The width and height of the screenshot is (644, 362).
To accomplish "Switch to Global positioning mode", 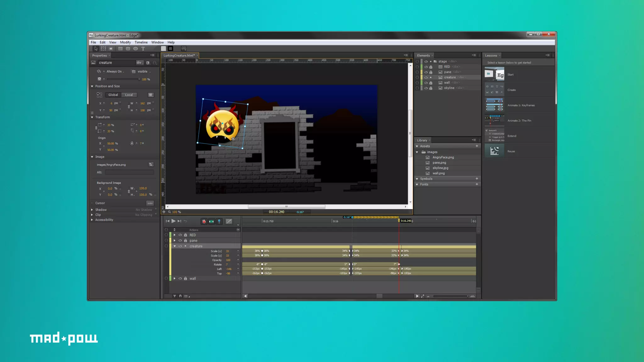I will click(x=113, y=95).
